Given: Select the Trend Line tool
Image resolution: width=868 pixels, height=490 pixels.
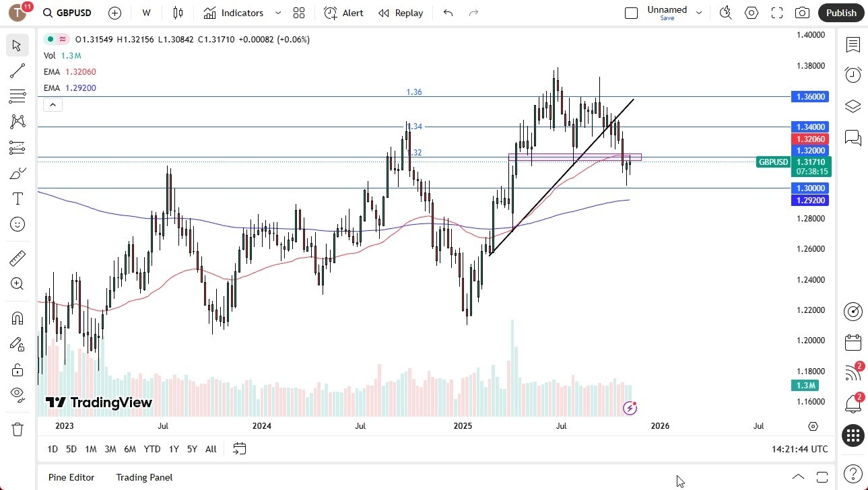Looking at the screenshot, I should (x=18, y=71).
